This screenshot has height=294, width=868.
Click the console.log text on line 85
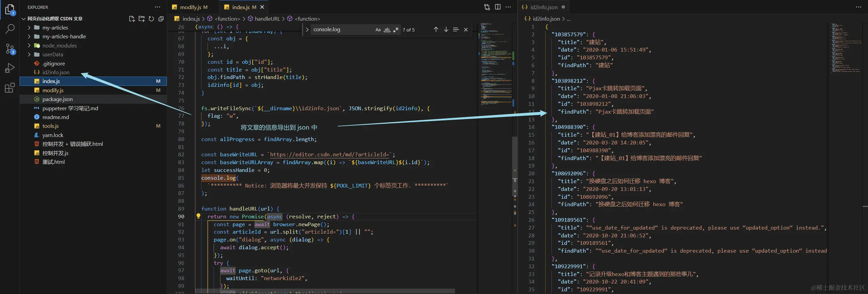coord(218,178)
